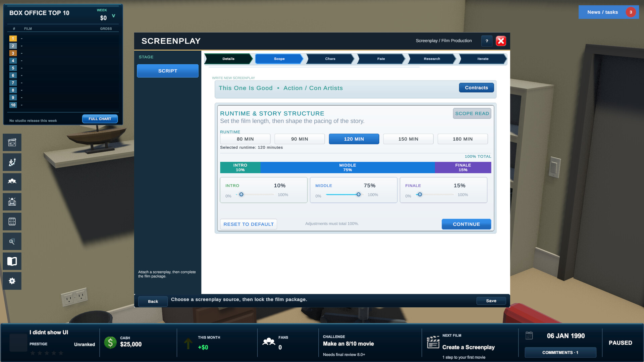This screenshot has height=362, width=644.
Task: Open the studio building sidebar icon
Action: [12, 202]
